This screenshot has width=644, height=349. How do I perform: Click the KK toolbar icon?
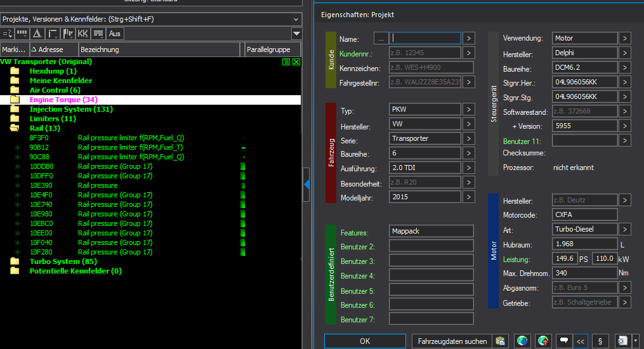82,34
